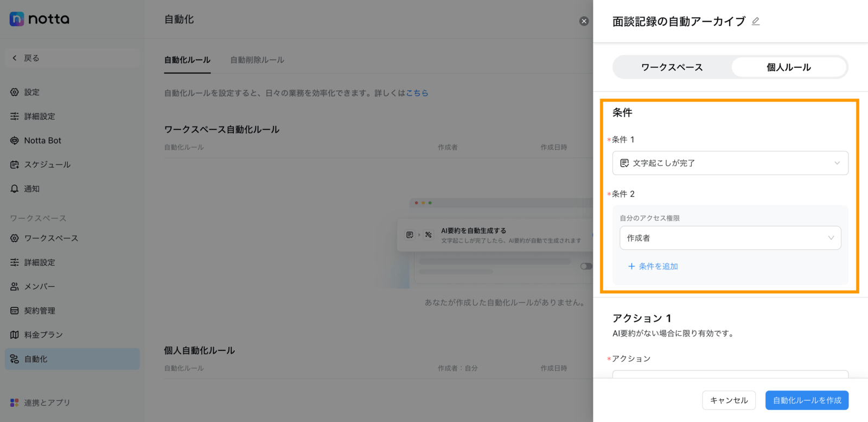This screenshot has width=868, height=422.
Task: Open スケジュール in the sidebar
Action: [72, 165]
